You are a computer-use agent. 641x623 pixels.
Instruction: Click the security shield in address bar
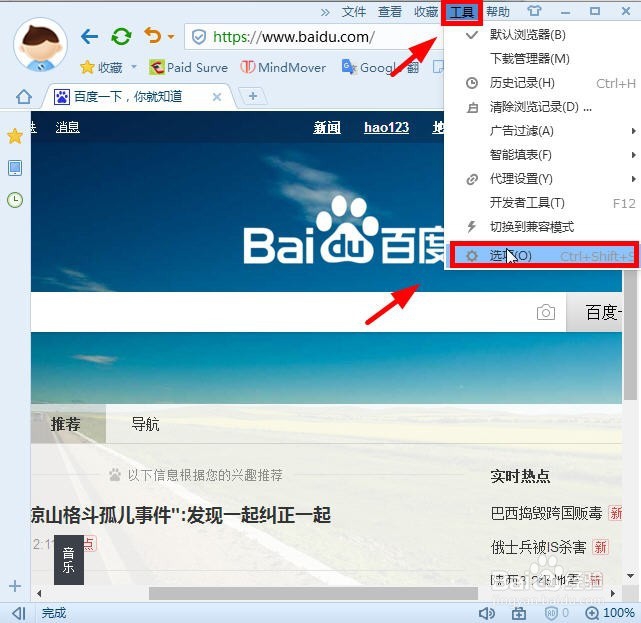(x=199, y=37)
